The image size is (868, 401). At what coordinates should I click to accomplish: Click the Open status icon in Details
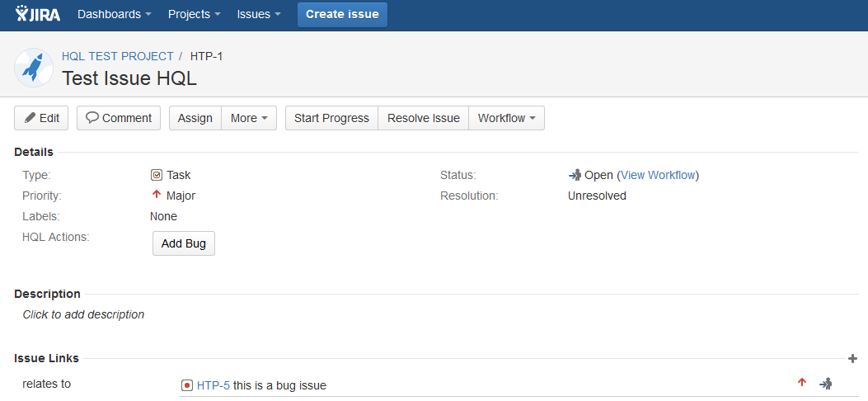coord(575,175)
